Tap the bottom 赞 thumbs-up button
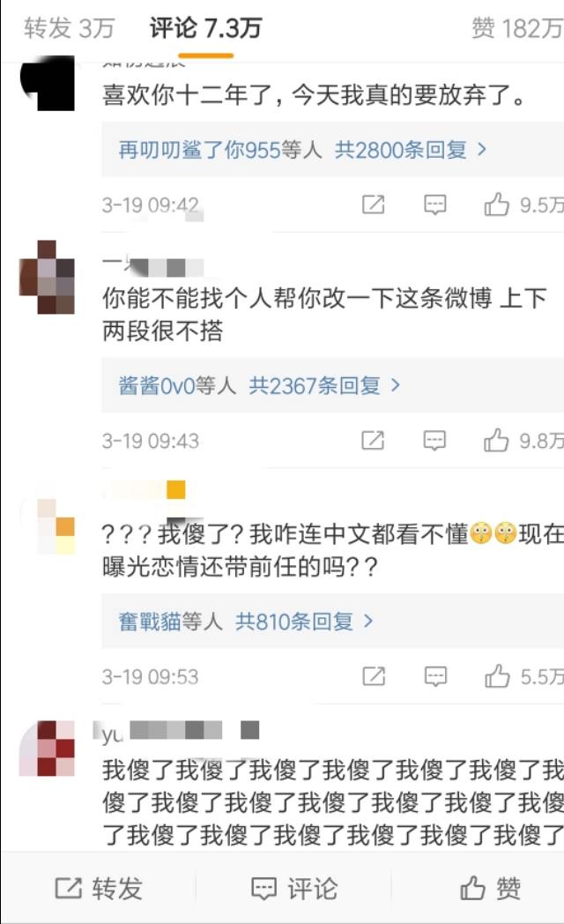564x924 pixels. click(x=490, y=888)
